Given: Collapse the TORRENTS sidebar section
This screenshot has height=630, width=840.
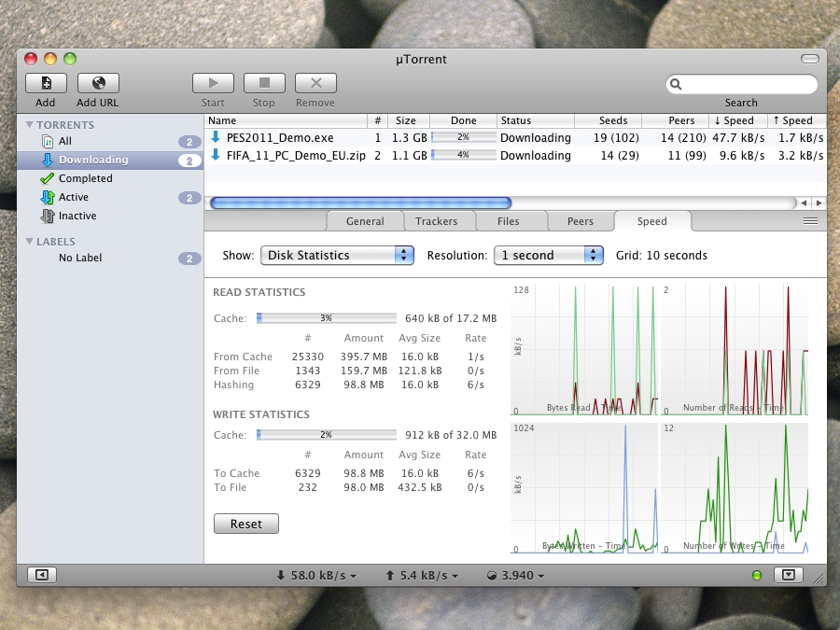Looking at the screenshot, I should point(30,125).
